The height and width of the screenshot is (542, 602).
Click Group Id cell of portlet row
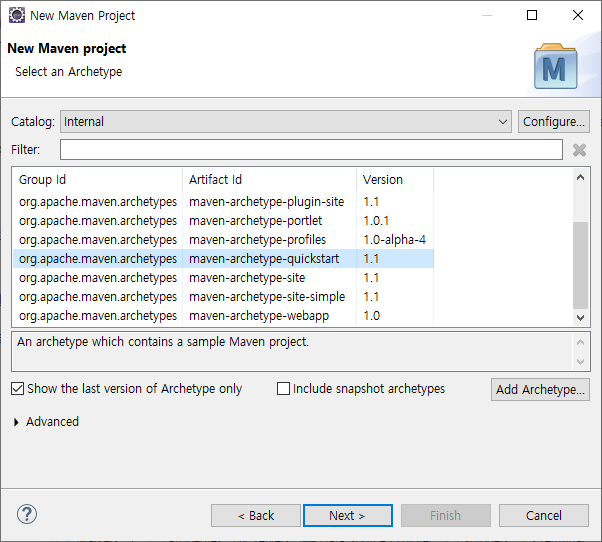[x=98, y=221]
